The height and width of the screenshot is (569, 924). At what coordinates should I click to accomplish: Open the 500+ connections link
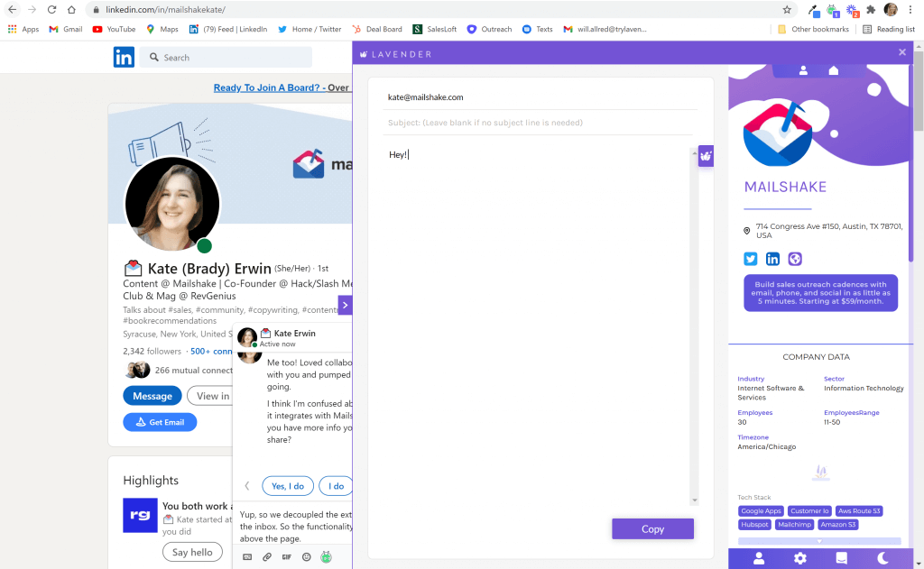211,351
